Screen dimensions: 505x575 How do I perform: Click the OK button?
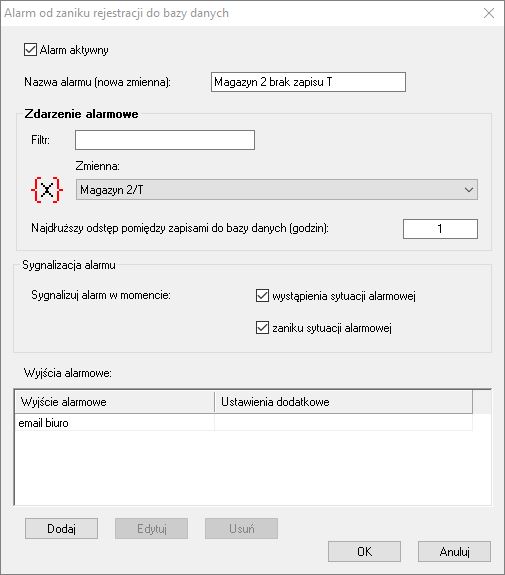(x=364, y=552)
